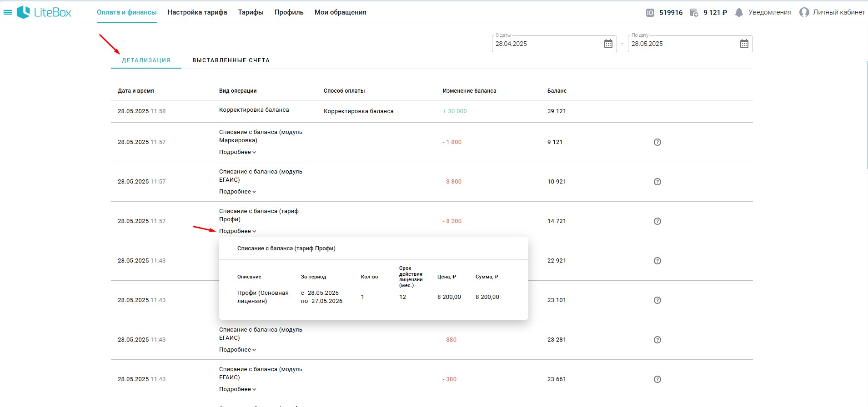This screenshot has width=868, height=407.
Task: Click Профи (Основная лицензия) description in popup
Action: coord(263,297)
